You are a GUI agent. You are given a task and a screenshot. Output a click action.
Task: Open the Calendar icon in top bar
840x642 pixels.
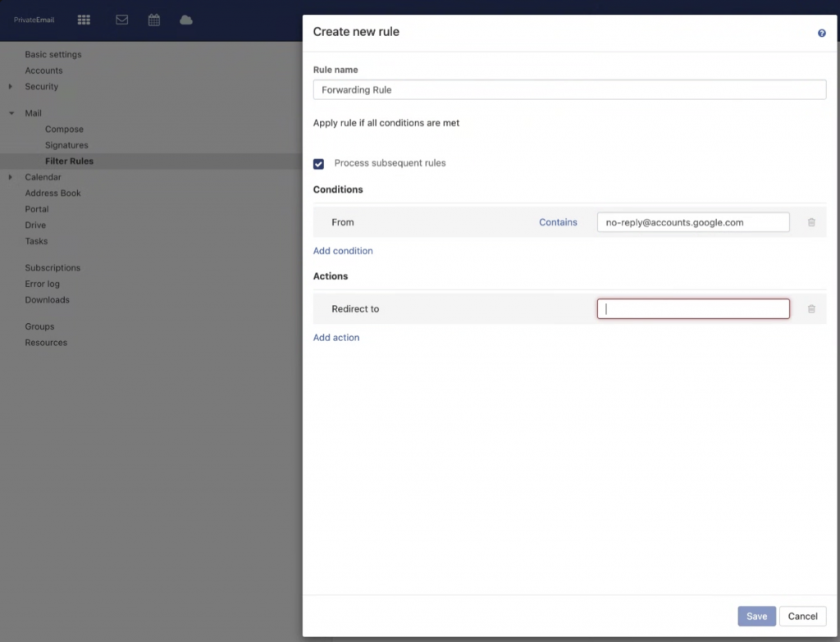(x=153, y=20)
